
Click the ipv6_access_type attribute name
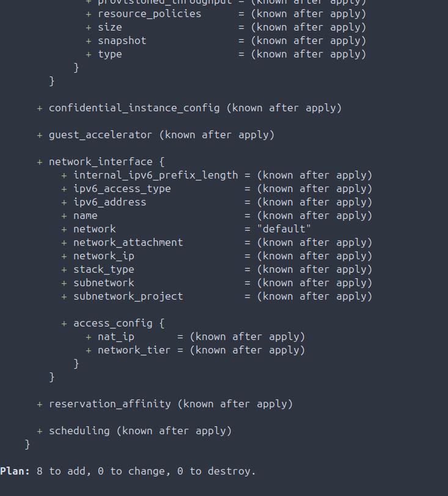[x=122, y=188]
